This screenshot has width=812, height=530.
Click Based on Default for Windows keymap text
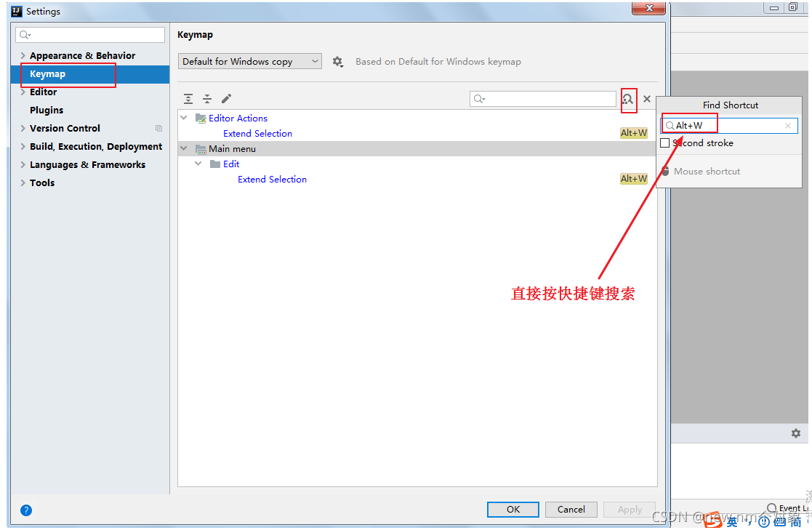[438, 62]
